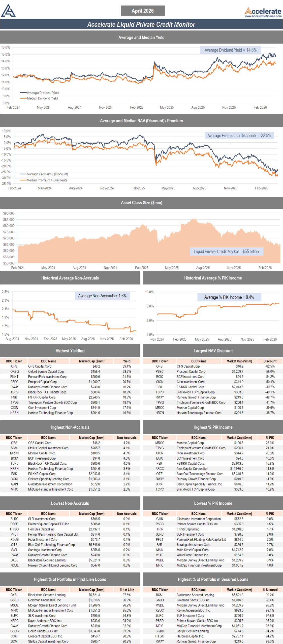
Task: Click the Average Premium / (Discount) = -22.9% callout
Action: click(x=239, y=136)
